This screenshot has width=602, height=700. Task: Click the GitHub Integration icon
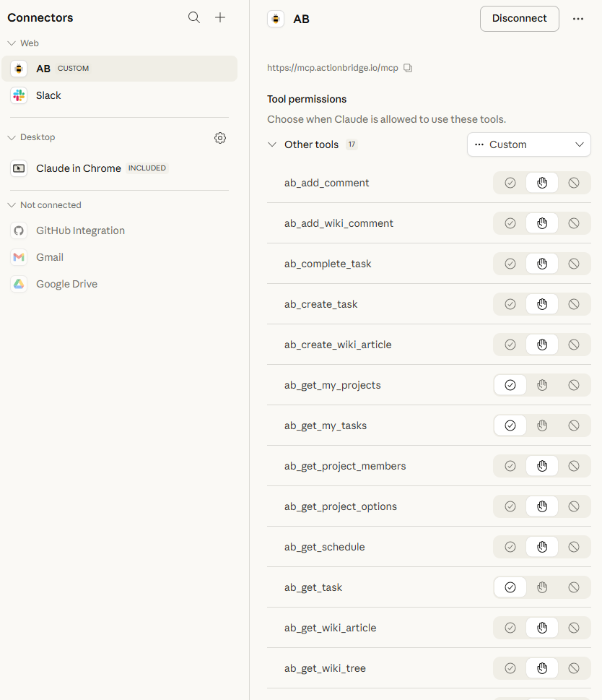18,230
